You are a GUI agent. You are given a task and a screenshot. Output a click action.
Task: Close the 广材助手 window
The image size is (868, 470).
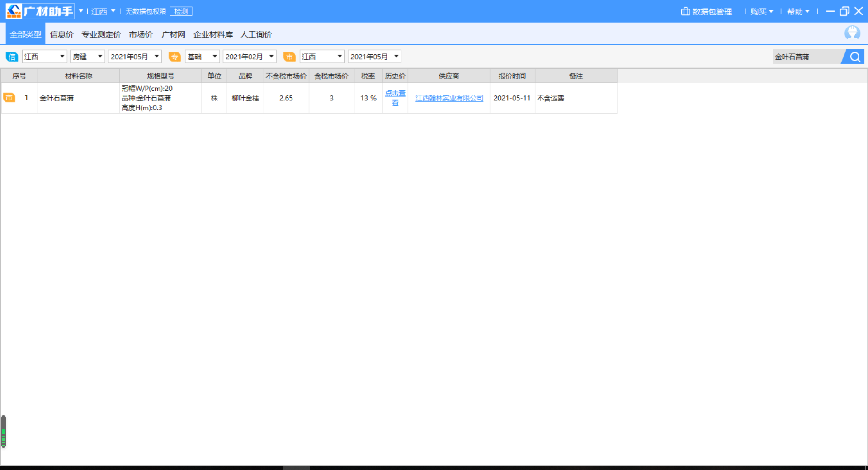pyautogui.click(x=859, y=11)
